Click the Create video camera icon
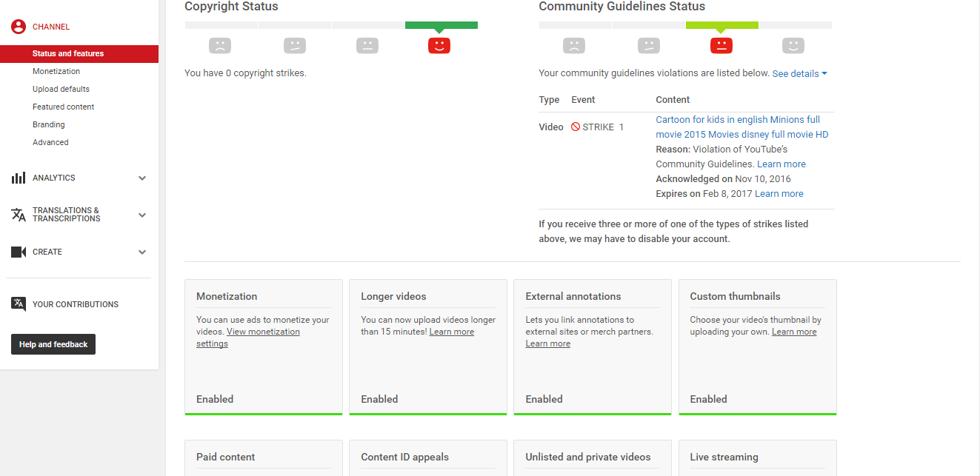The width and height of the screenshot is (980, 476). 19,252
